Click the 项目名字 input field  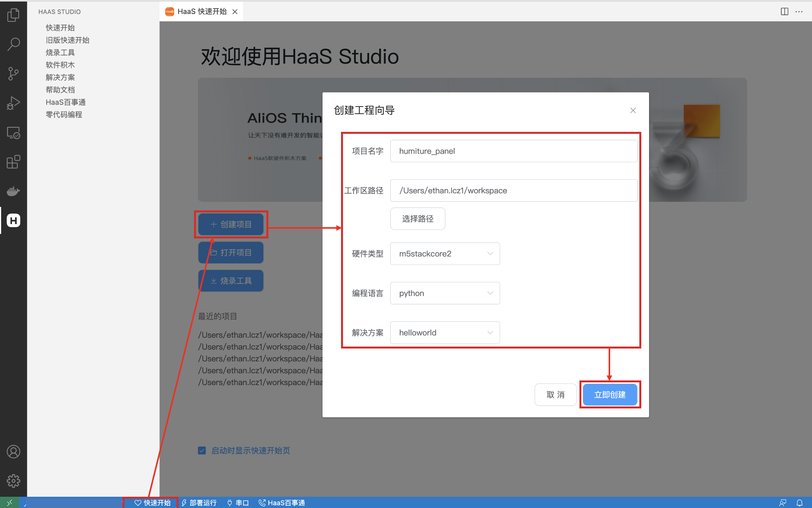point(513,151)
